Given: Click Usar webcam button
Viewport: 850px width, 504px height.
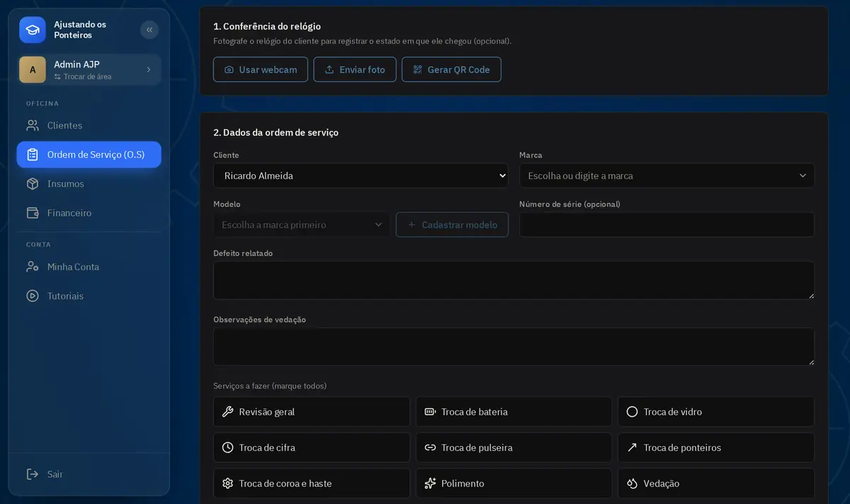Looking at the screenshot, I should (x=261, y=69).
